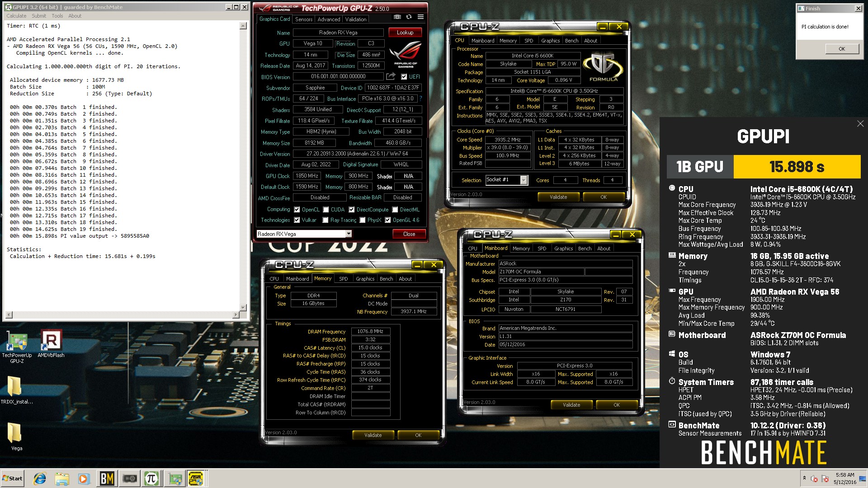The height and width of the screenshot is (488, 868).
Task: Open the Socket #1 selection dropdown in CPU-Z
Action: tap(524, 180)
